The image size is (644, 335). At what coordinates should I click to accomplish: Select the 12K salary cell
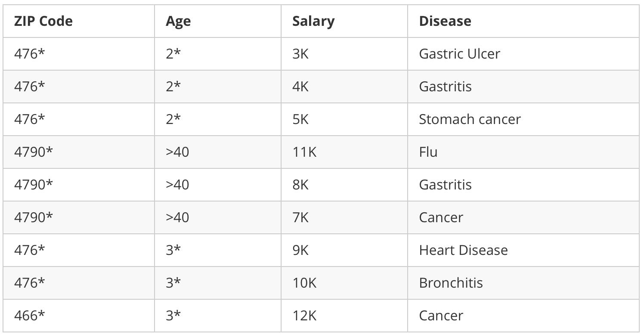[304, 316]
